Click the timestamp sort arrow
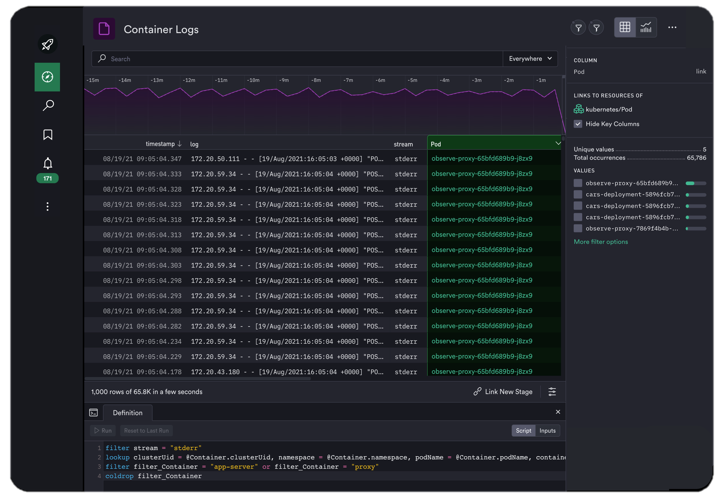The image size is (720, 499). [x=180, y=144]
